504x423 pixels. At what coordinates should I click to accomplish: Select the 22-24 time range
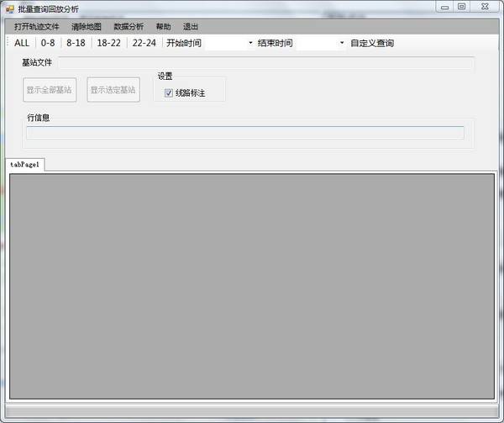click(144, 43)
